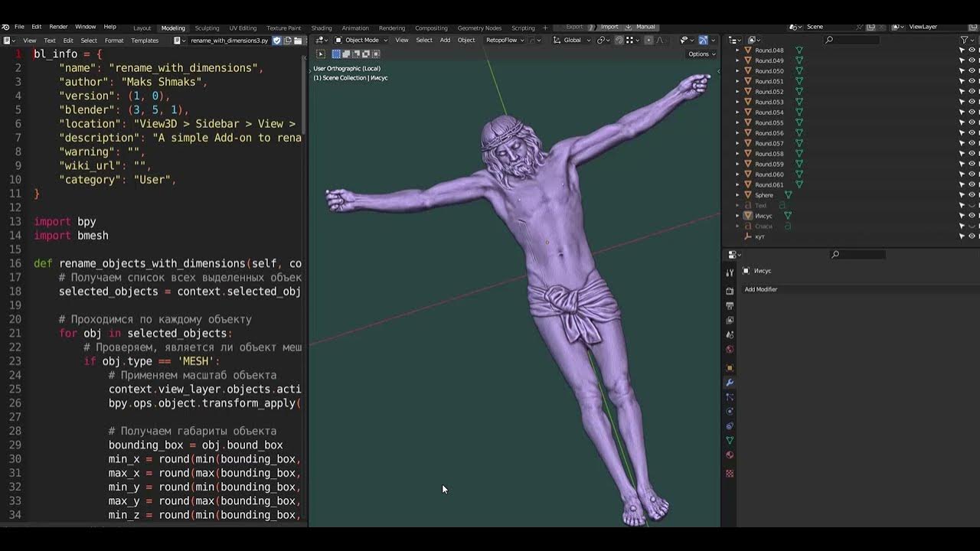This screenshot has height=551, width=980.
Task: Click the Blender logo icon in top bar
Action: (5, 27)
